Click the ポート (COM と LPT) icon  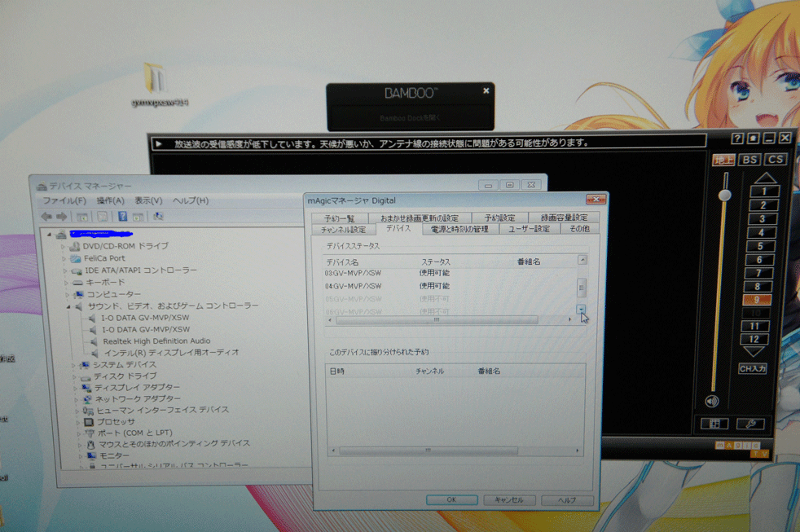90,433
